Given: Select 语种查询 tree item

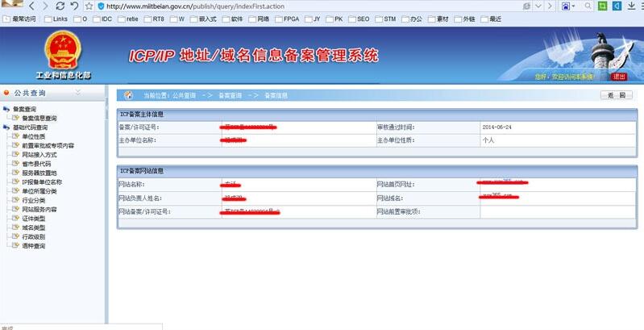Looking at the screenshot, I should (33, 246).
